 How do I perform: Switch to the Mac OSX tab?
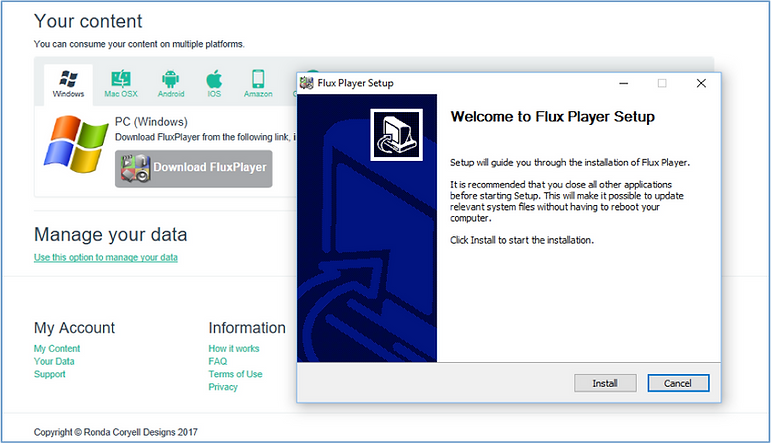pos(121,84)
